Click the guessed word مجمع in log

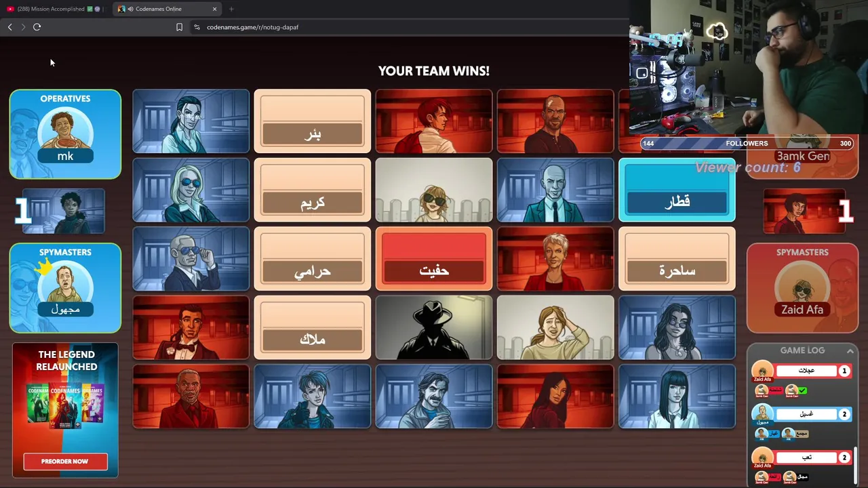(x=802, y=433)
